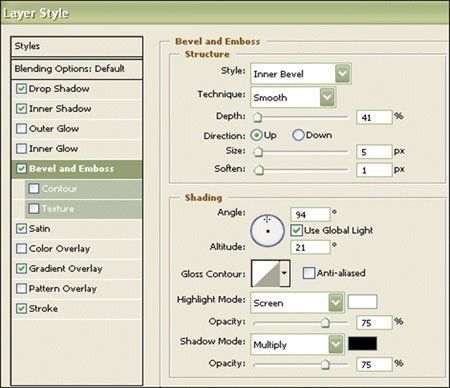Click the Shadow Opacity field showing 75
450x388 pixels.
[x=374, y=364]
